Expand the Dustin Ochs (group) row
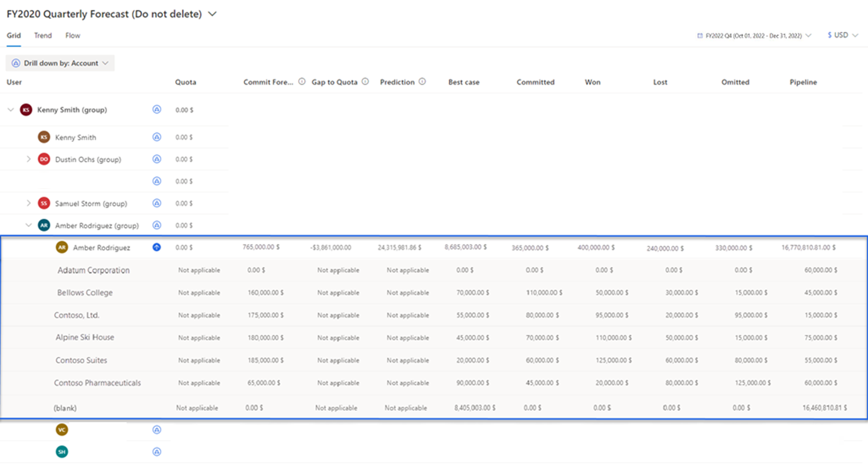 point(29,159)
